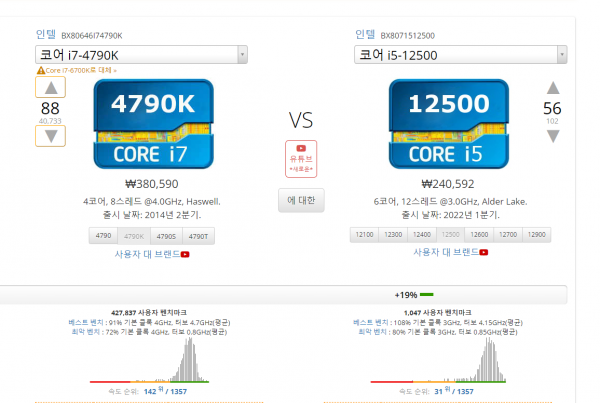Click ₩380,590 price of 4790K
Viewport: 600px width, 403px height.
coord(152,184)
